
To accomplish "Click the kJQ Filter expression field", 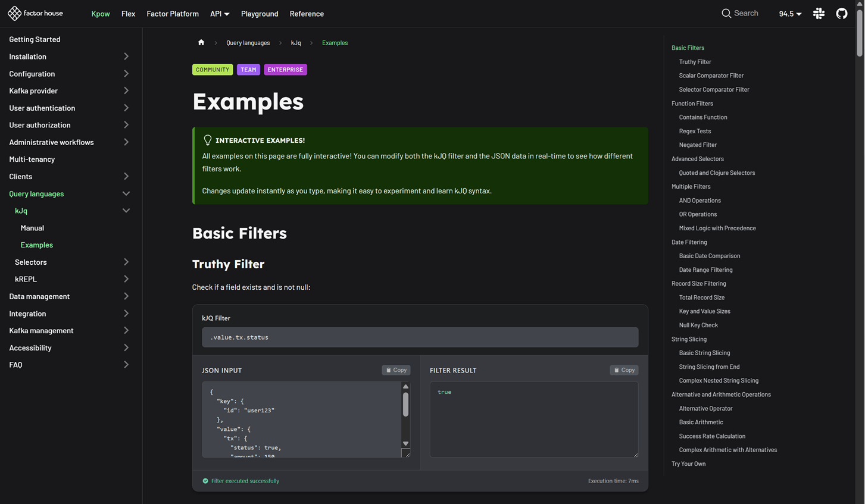I will point(420,337).
